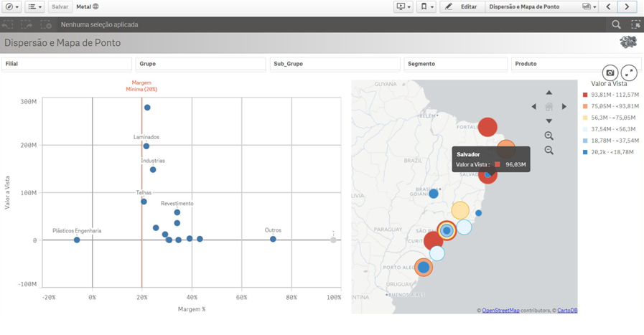Viewport: 644px width, 335px height.
Task: Select the red 93,81M - 112,57M legend swatch
Action: 585,95
